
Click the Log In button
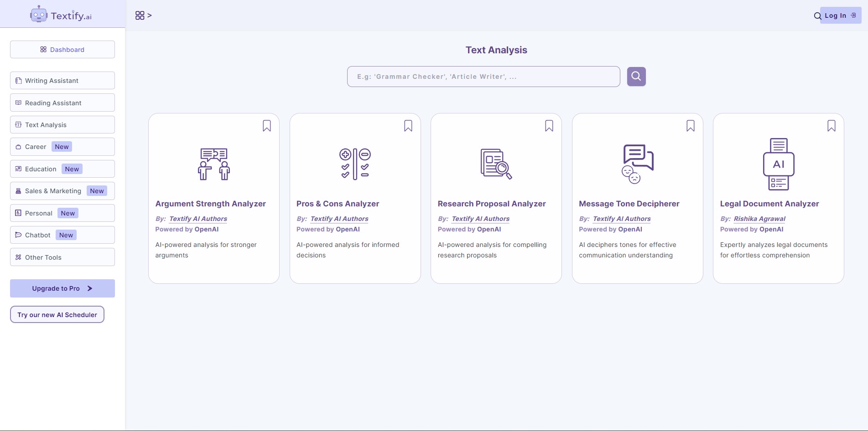pyautogui.click(x=840, y=15)
